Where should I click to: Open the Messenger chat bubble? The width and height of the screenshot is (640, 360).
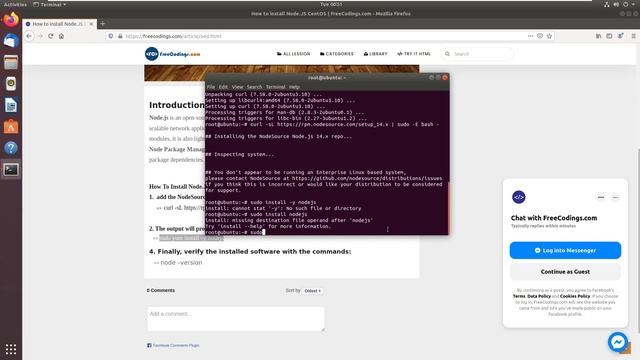618,342
